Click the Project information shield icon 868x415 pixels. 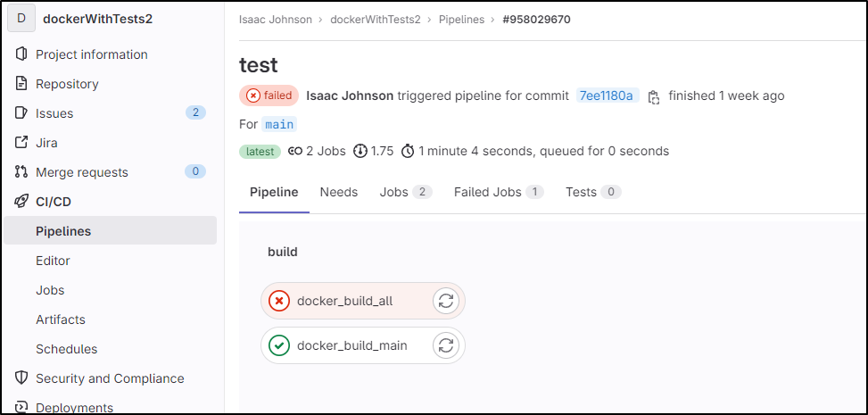[x=21, y=54]
